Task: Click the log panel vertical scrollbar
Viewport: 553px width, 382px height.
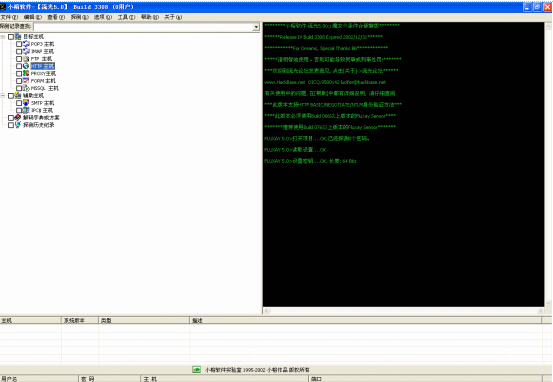Action: (x=548, y=164)
